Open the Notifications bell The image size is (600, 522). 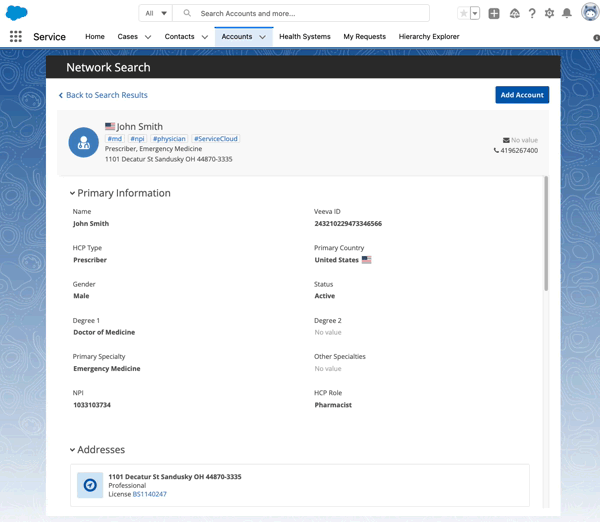pos(567,14)
